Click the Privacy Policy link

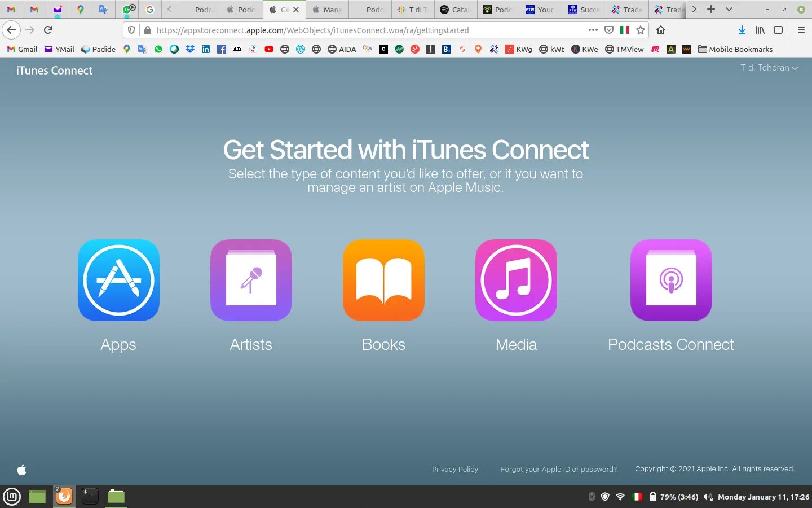[x=455, y=470]
